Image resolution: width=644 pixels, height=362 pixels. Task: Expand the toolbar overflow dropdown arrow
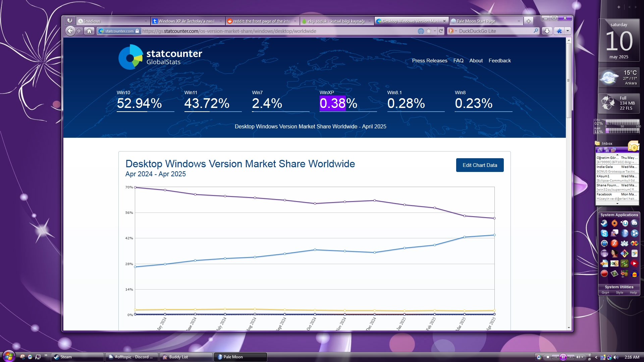[568, 31]
